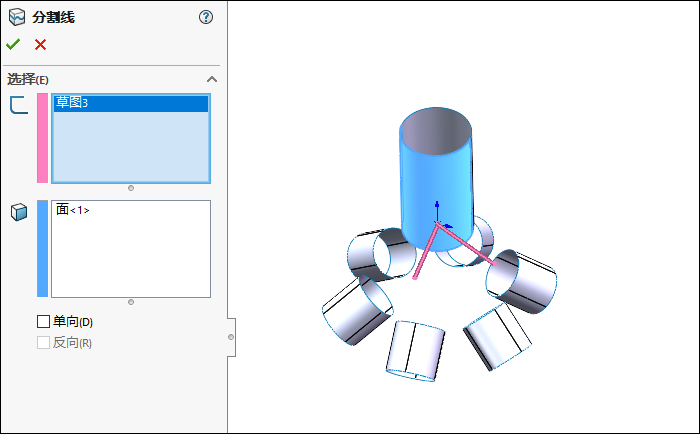Click the blue color bar of the faces box
This screenshot has width=700, height=434.
coord(42,249)
